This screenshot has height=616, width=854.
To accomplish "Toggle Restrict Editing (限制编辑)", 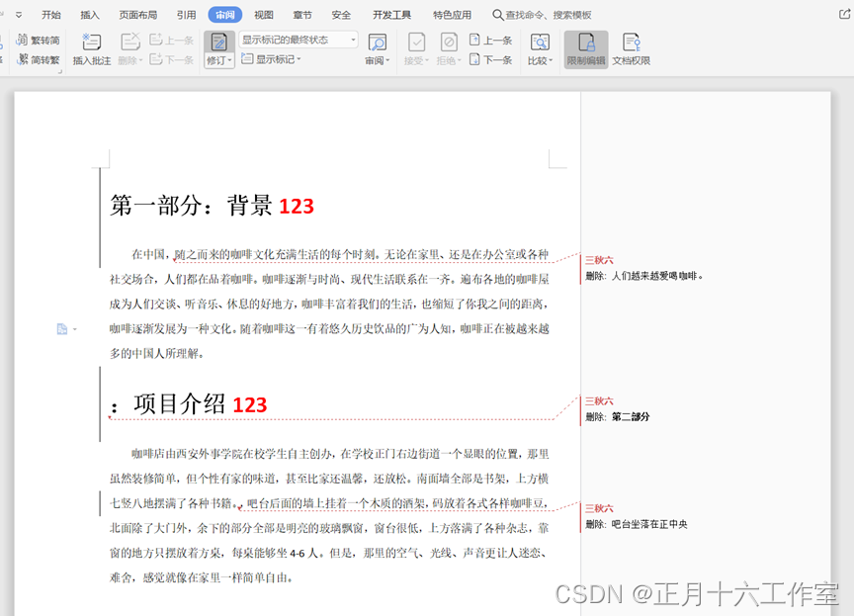I will [586, 43].
